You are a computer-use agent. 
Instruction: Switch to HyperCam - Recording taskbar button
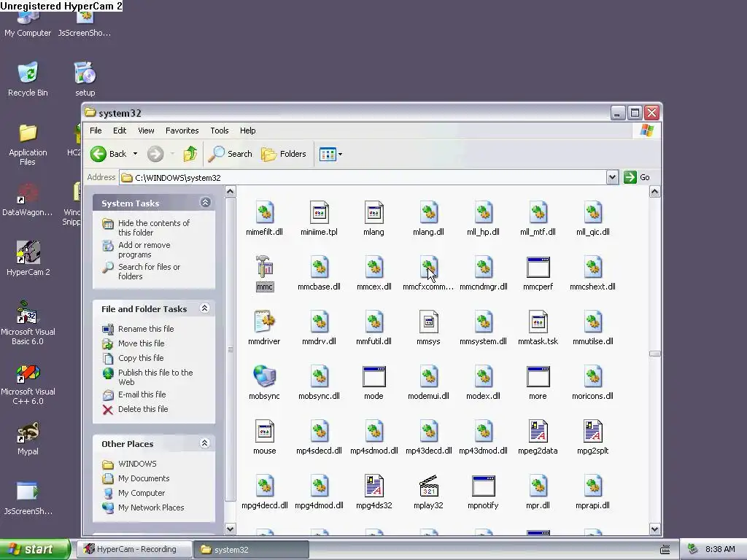coord(136,549)
